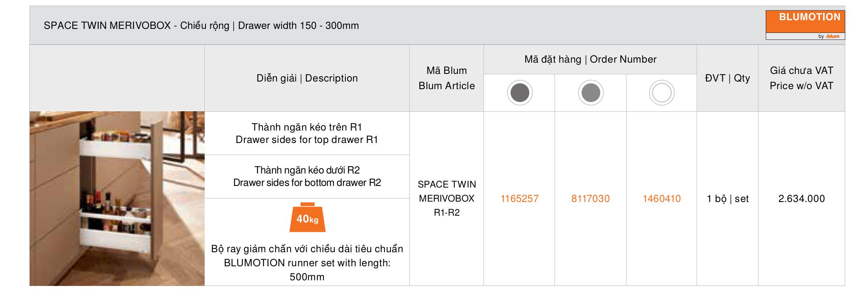Click order number 1460410
The image size is (868, 298).
(662, 198)
